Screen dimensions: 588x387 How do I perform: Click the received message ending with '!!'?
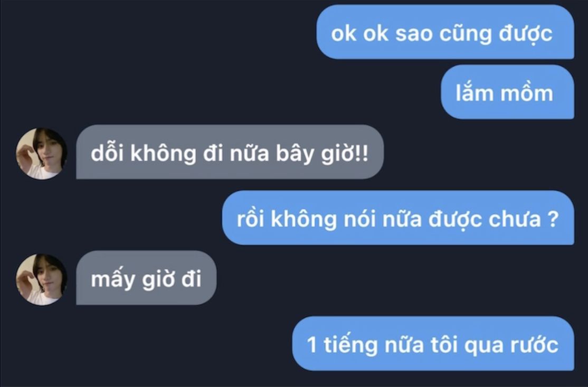[230, 152]
